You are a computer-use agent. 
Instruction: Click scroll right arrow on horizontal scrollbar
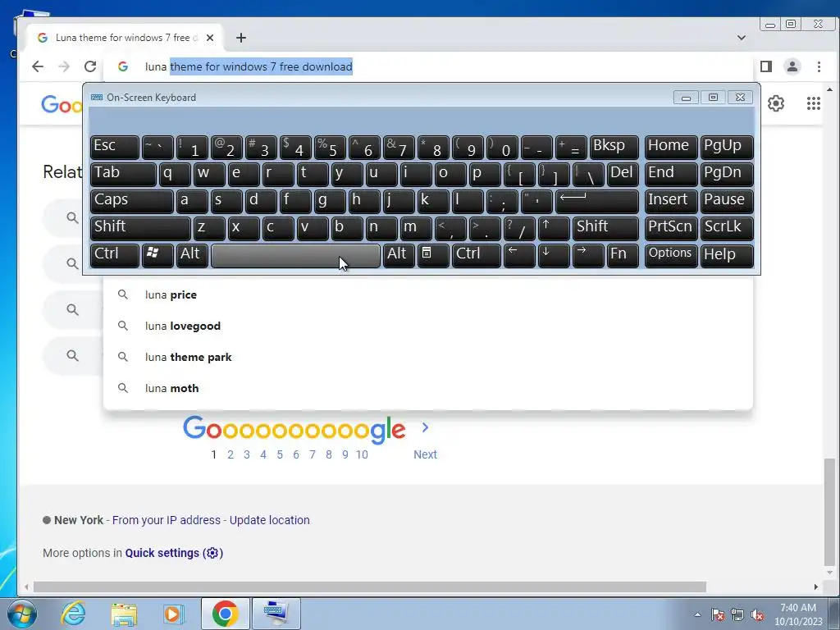click(816, 587)
